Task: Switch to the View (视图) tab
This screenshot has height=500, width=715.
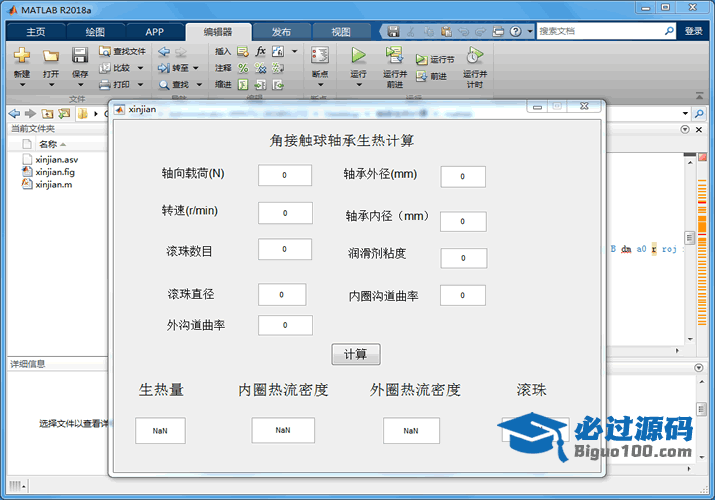Action: pos(341,32)
